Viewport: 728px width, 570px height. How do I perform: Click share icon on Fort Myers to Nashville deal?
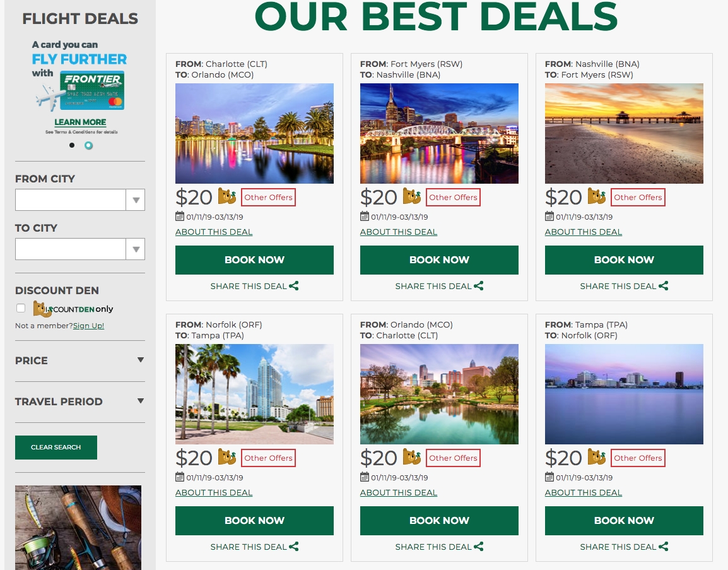[x=478, y=286]
